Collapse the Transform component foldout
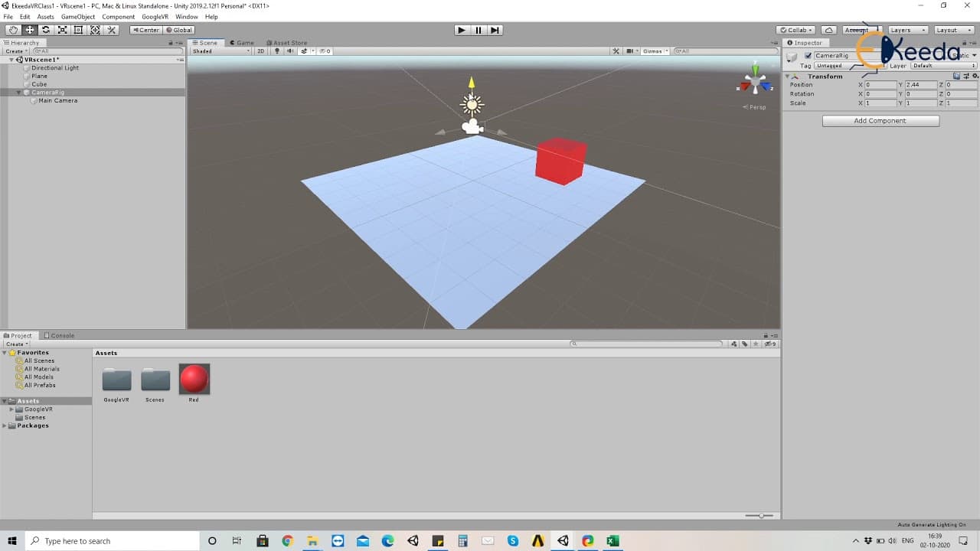The width and height of the screenshot is (980, 551). point(788,77)
